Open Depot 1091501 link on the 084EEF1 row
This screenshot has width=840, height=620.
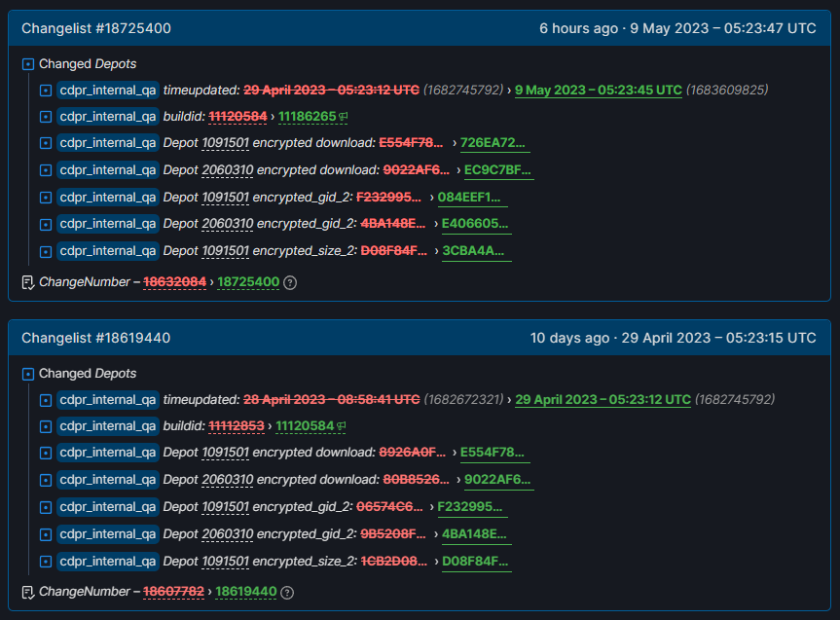(x=225, y=198)
